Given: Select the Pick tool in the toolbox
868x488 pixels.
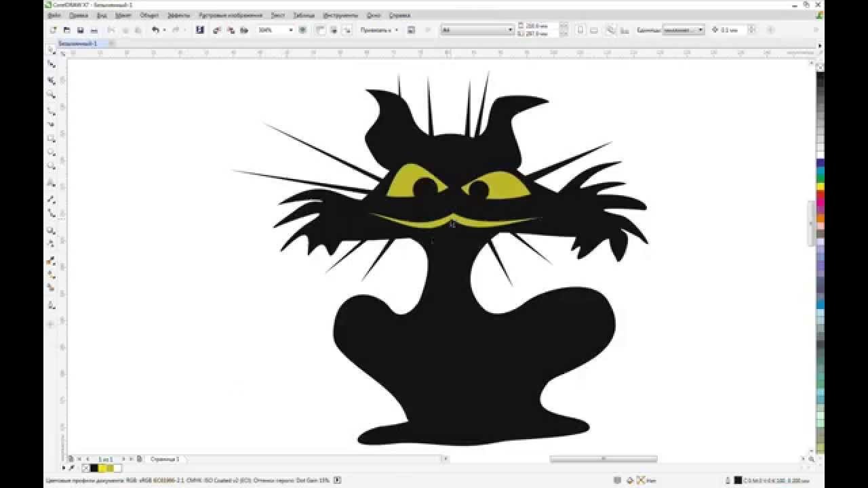Looking at the screenshot, I should [52, 50].
